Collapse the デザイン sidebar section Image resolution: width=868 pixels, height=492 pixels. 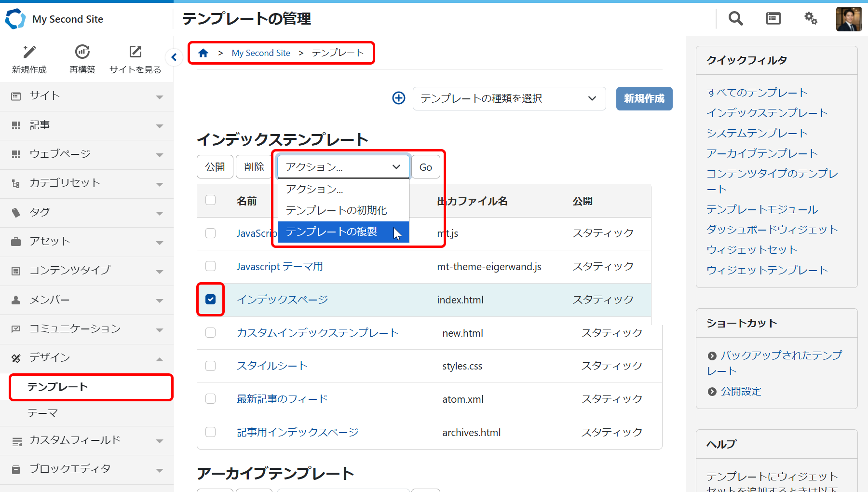click(87, 358)
